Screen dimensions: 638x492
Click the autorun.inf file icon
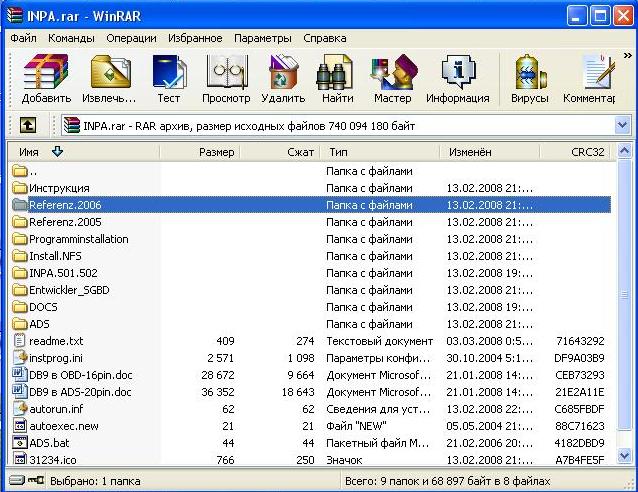[20, 409]
